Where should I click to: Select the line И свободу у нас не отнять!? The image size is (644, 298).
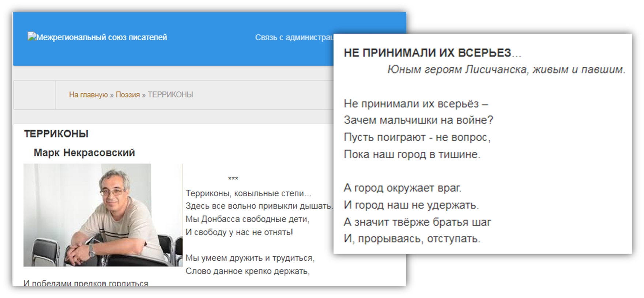(239, 232)
